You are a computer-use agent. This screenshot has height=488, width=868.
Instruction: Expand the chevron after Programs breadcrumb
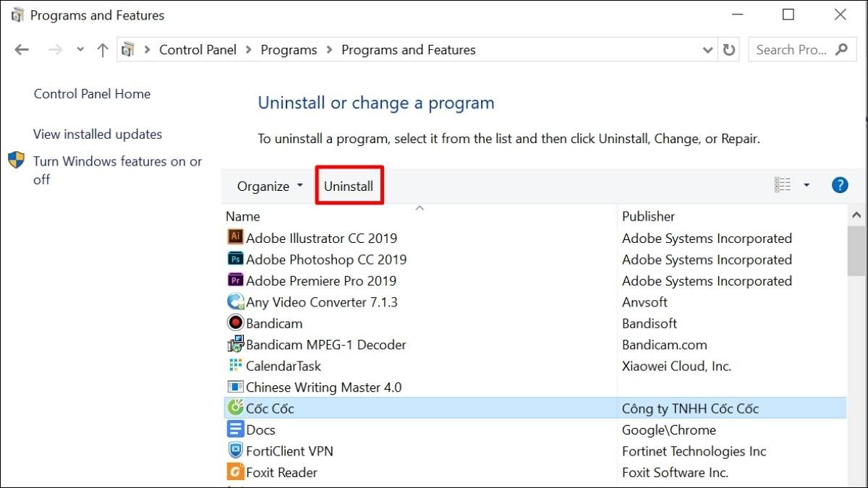pyautogui.click(x=329, y=50)
